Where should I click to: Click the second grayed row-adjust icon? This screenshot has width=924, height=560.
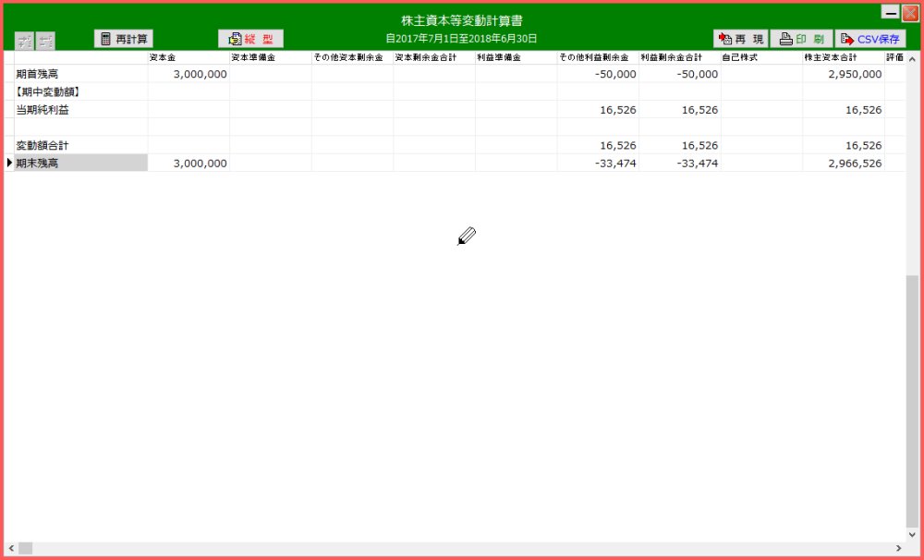click(x=45, y=41)
